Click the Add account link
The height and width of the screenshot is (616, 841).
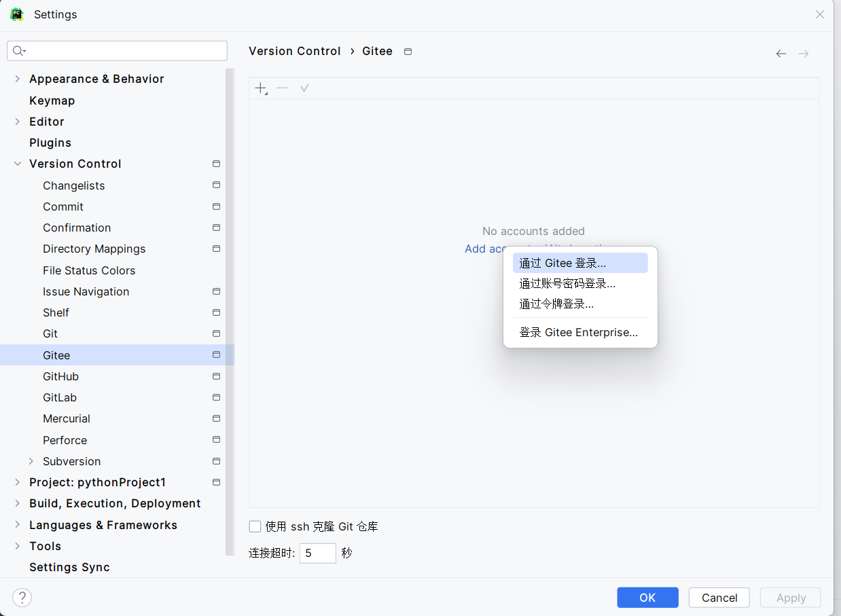(484, 249)
